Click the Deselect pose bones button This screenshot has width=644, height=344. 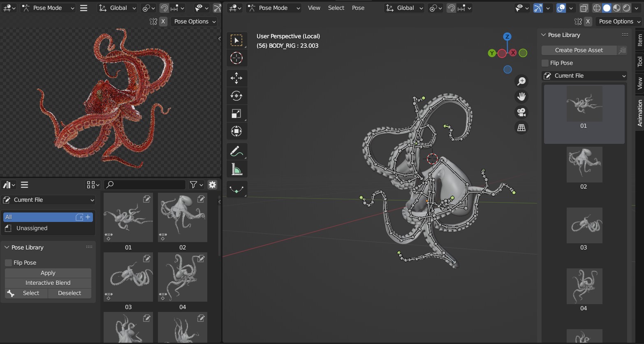[x=69, y=293]
